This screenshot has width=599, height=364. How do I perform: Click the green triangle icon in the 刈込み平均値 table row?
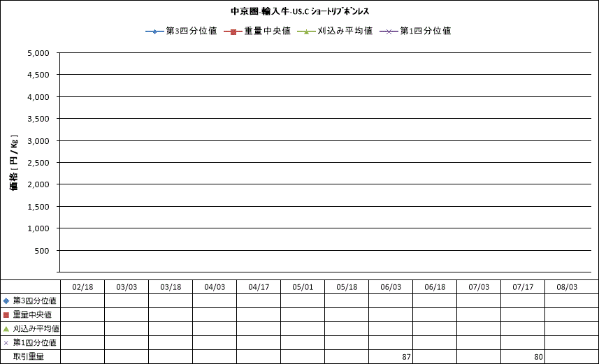click(6, 329)
